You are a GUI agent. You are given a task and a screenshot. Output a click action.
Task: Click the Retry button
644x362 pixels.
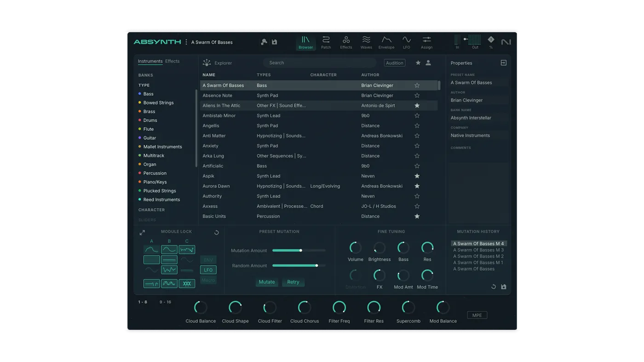[x=293, y=282]
